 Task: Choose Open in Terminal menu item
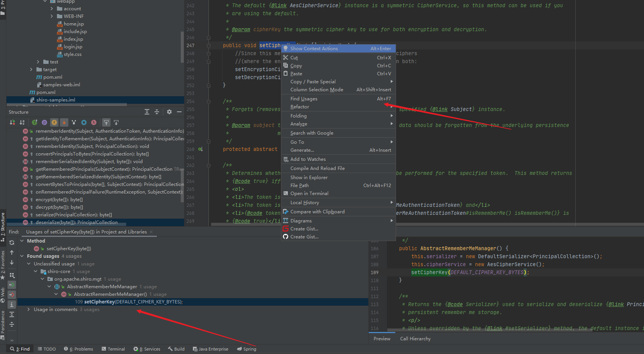[x=338, y=194]
